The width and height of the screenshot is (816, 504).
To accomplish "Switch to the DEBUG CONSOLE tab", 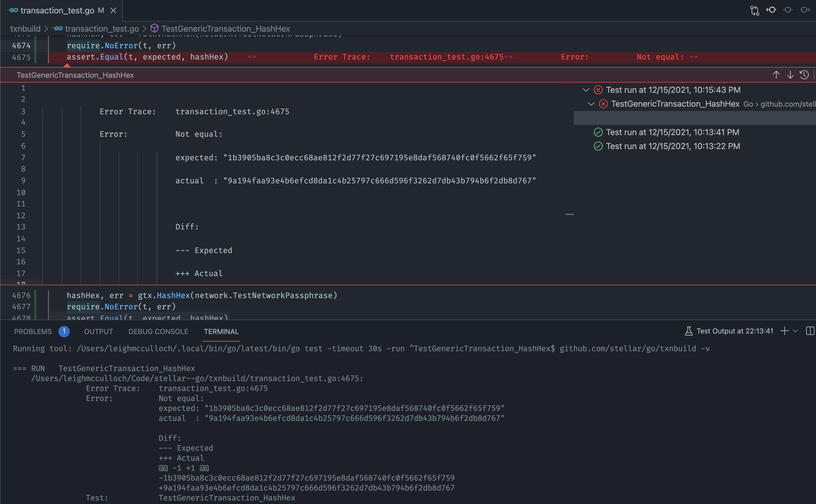I will tap(158, 331).
